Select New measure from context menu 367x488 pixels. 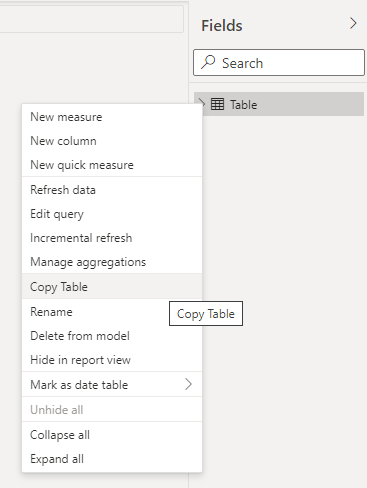coord(112,117)
